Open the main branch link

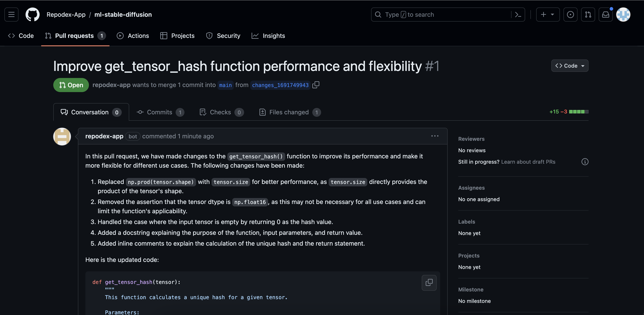pos(225,85)
